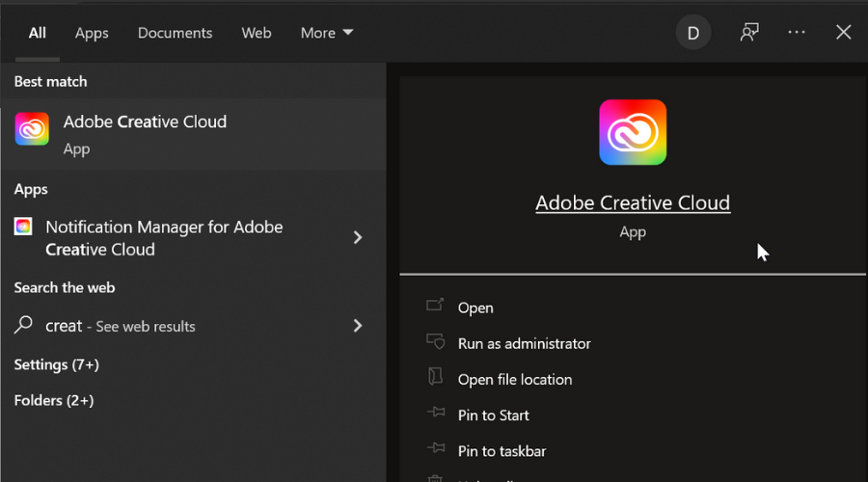Click the magnifier icon beside 'creat'
Viewport: 868px width, 482px height.
point(23,325)
